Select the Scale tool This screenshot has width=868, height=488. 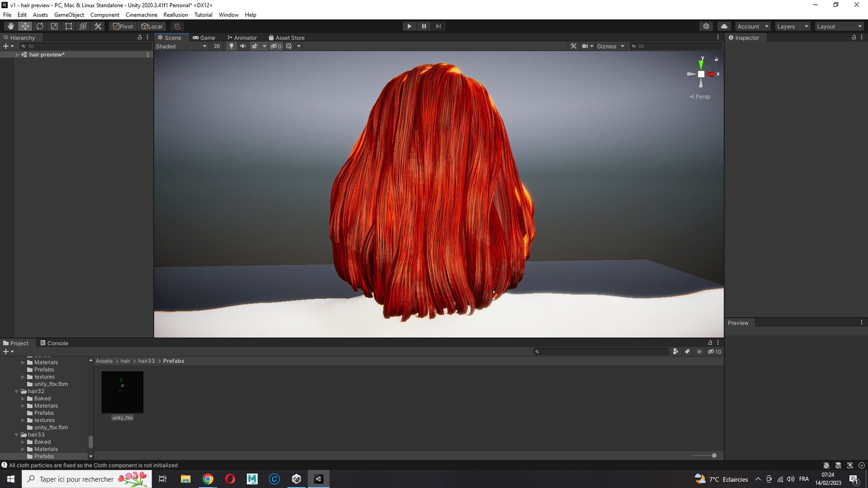54,26
